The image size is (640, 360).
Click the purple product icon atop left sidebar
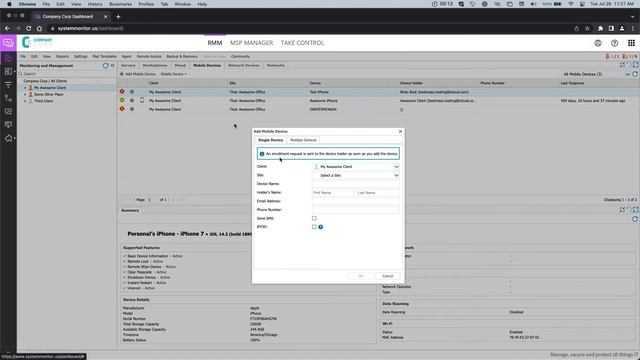point(8,43)
